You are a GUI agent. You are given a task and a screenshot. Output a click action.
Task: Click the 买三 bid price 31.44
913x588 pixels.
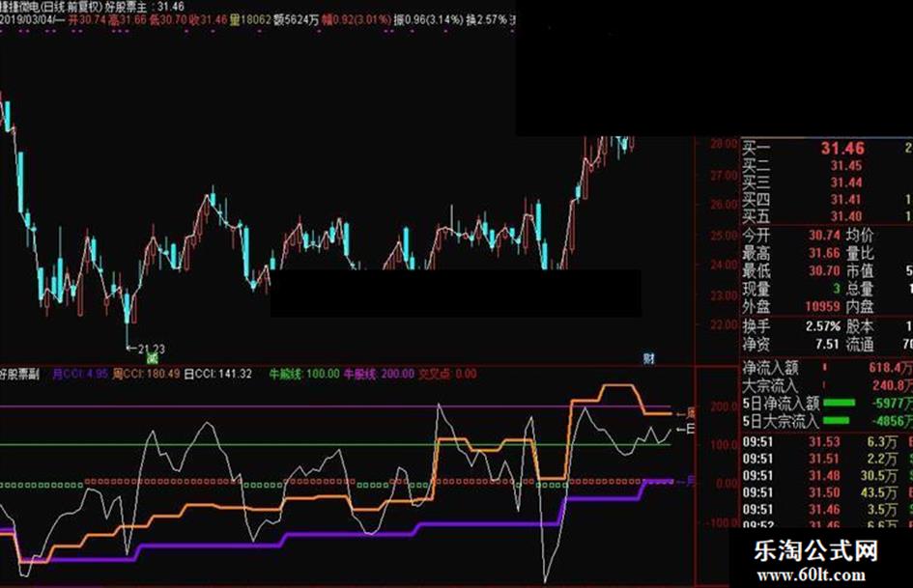[846, 182]
